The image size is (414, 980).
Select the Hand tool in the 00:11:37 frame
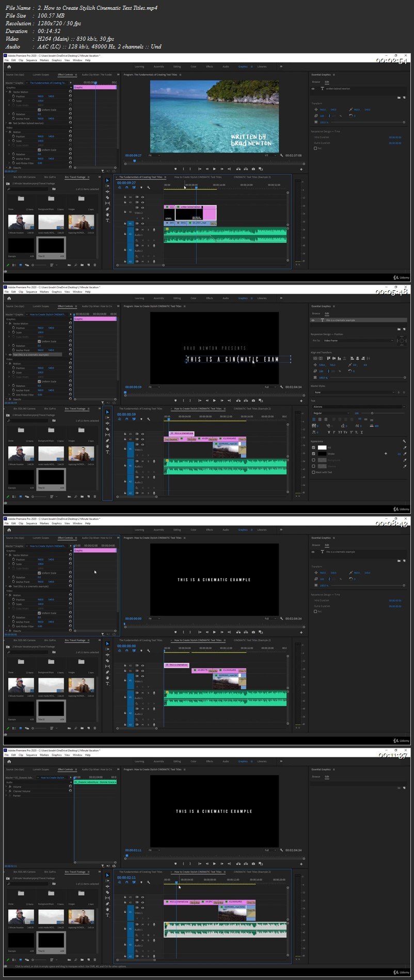107,909
